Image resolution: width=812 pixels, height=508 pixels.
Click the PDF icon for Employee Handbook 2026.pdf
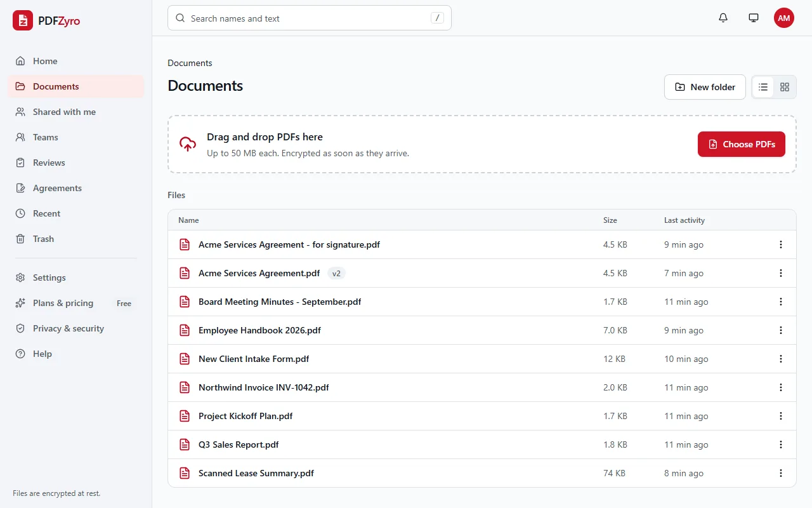point(185,330)
